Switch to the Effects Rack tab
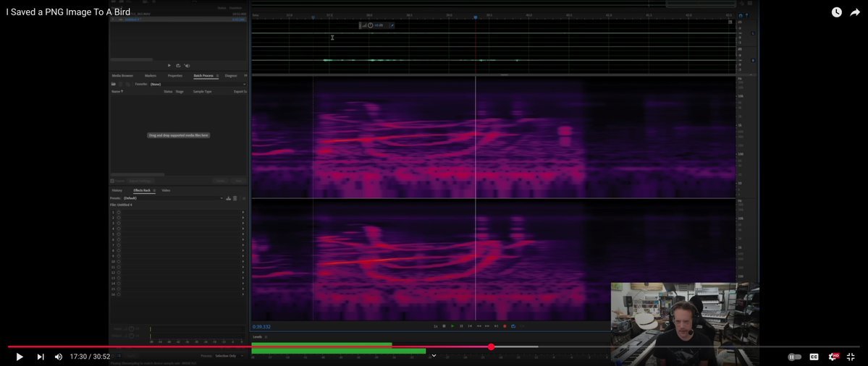 [142, 190]
